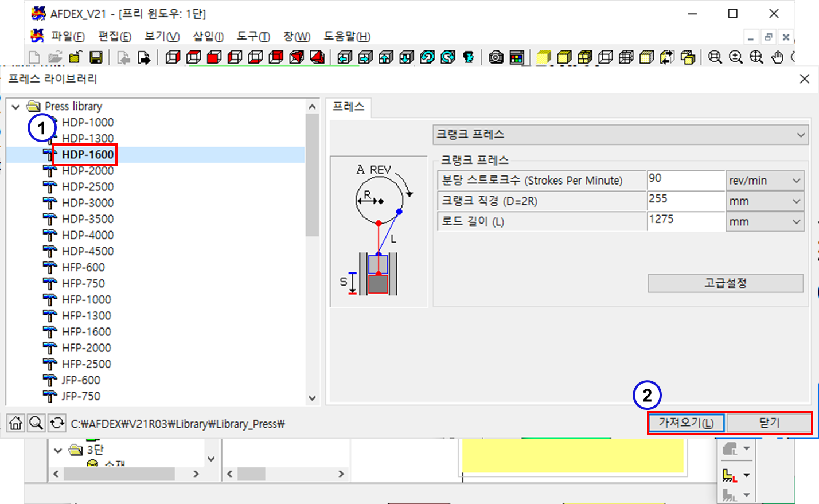The image size is (819, 504).
Task: Select HFP-1000 in the press list
Action: (87, 299)
